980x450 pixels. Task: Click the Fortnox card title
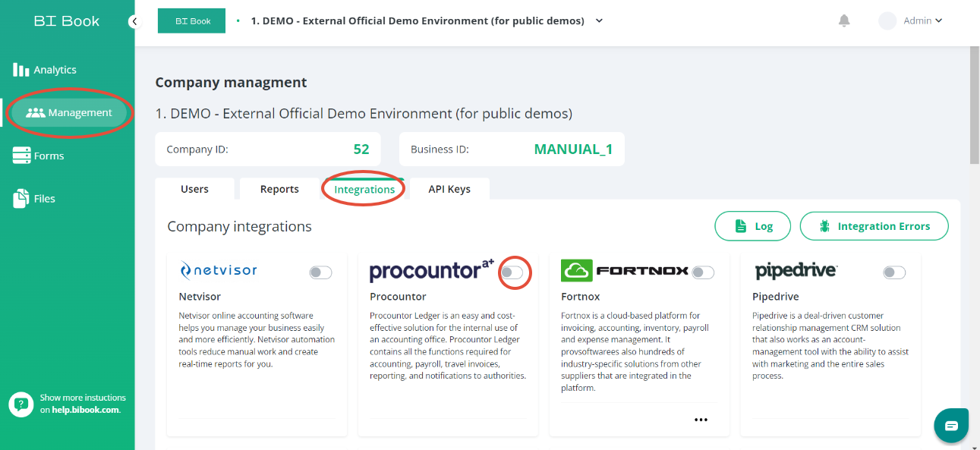pyautogui.click(x=581, y=297)
